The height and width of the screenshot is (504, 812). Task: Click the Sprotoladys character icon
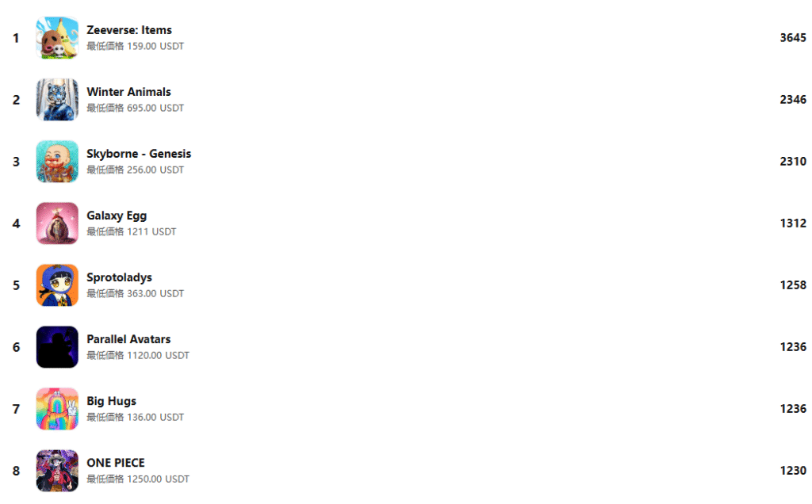(57, 285)
